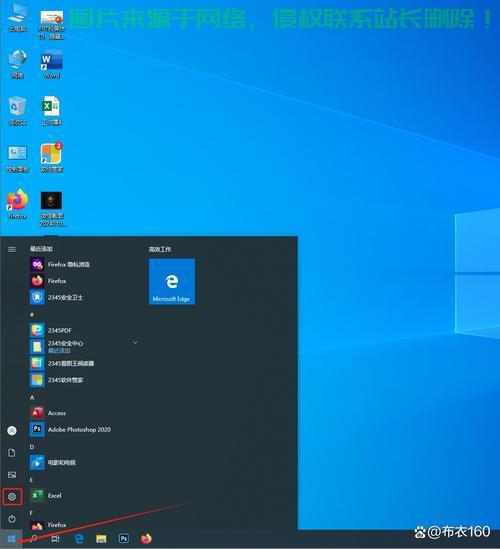Launch the Firefox shortcut on the desktop
500x549 pixels.
tap(18, 205)
